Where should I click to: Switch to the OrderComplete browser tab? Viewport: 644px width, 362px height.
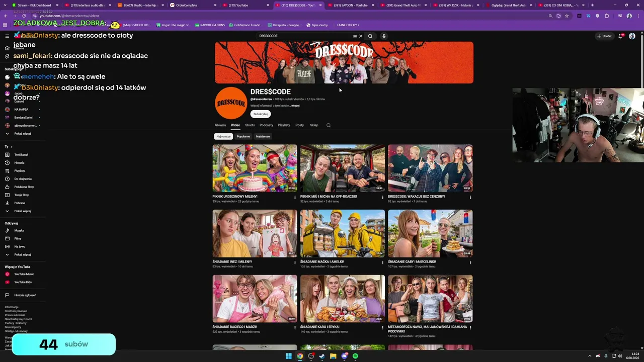(x=191, y=5)
